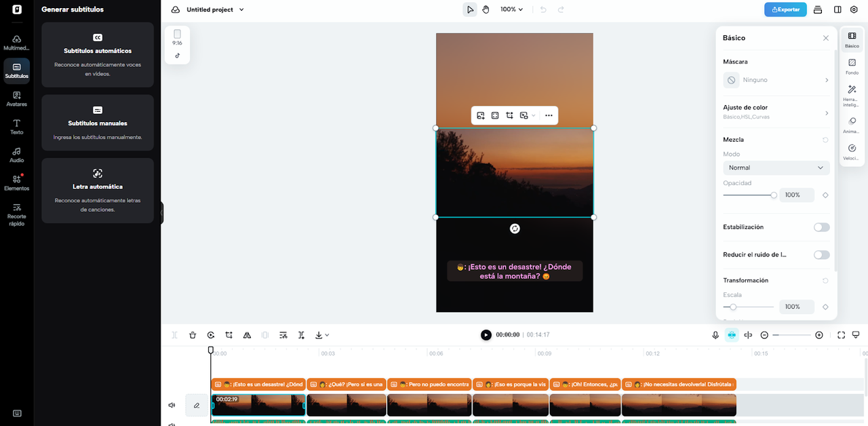Click the Opacidad slider handle
This screenshot has width=868, height=426.
coord(774,195)
